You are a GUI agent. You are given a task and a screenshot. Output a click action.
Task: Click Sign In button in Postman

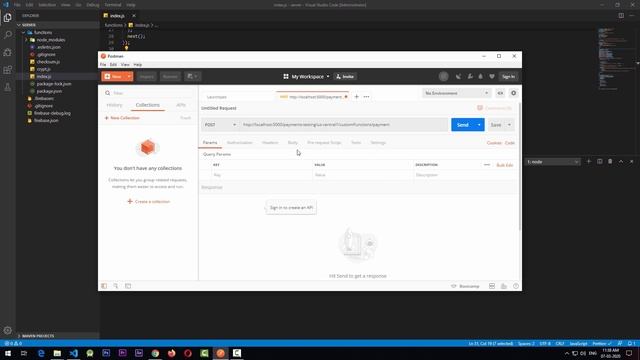pyautogui.click(x=508, y=77)
